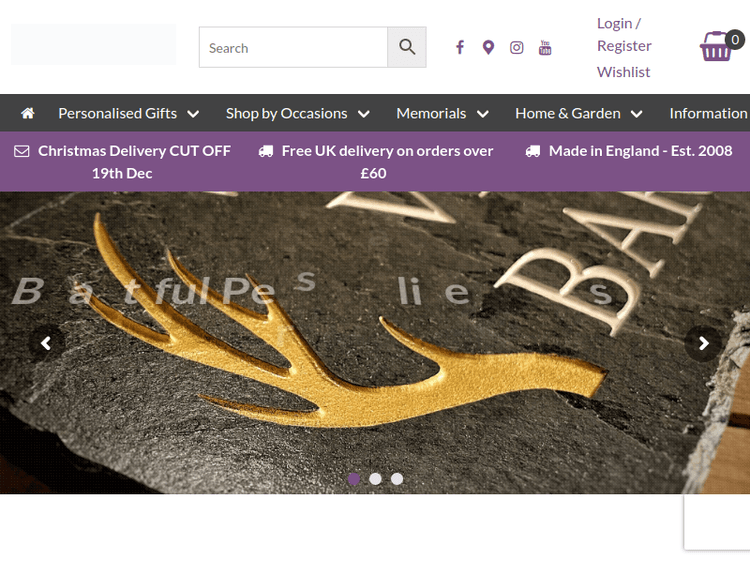Jump to the third carousel dot
Screen dimensions: 750x563
[397, 479]
